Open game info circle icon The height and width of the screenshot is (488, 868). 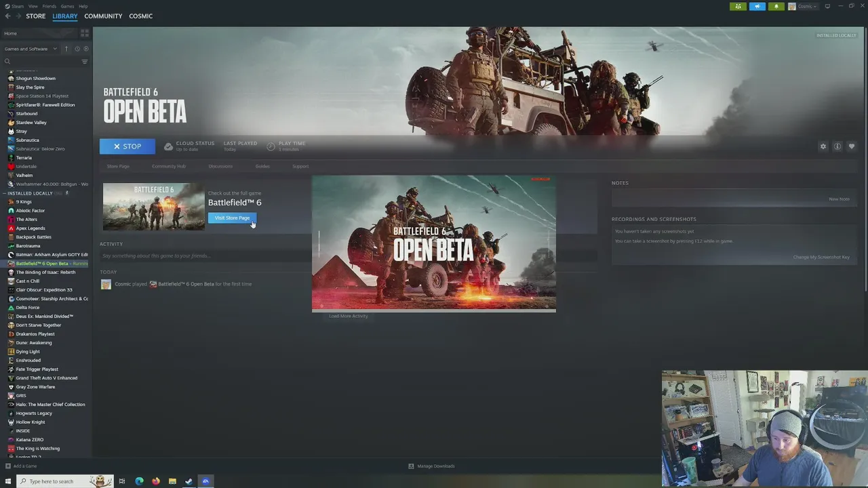tap(837, 146)
